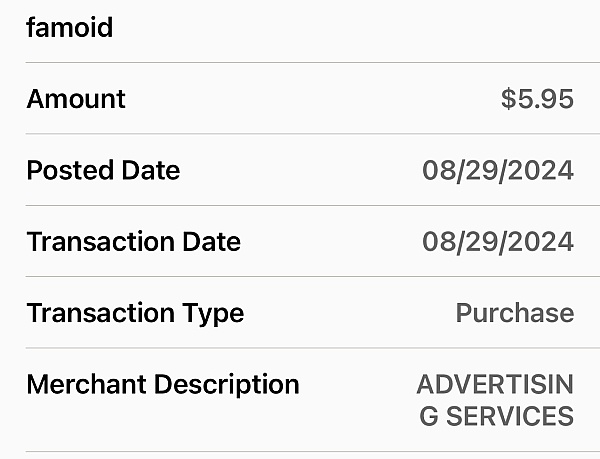The width and height of the screenshot is (600, 459).
Task: Tap the word Description in Merchant Description
Action: [227, 385]
